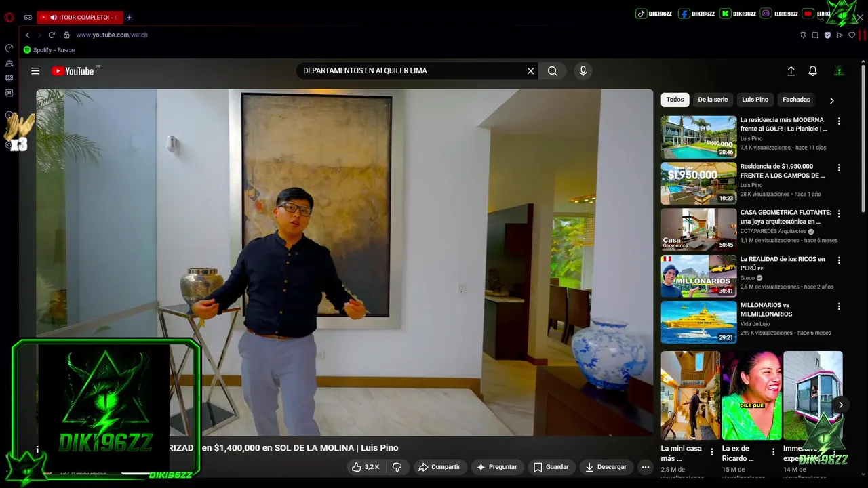The image size is (868, 488).
Task: Go to YouTube home via logo
Action: point(73,70)
